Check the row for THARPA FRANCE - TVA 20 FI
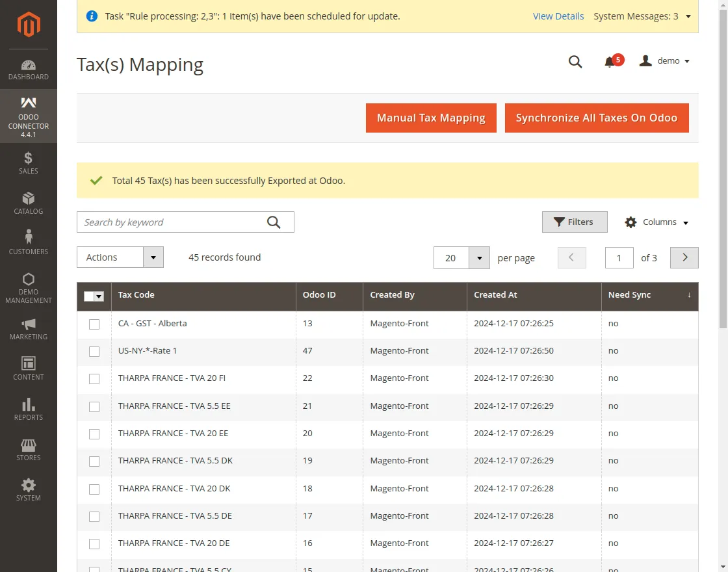Viewport: 728px width, 572px height. pos(94,379)
